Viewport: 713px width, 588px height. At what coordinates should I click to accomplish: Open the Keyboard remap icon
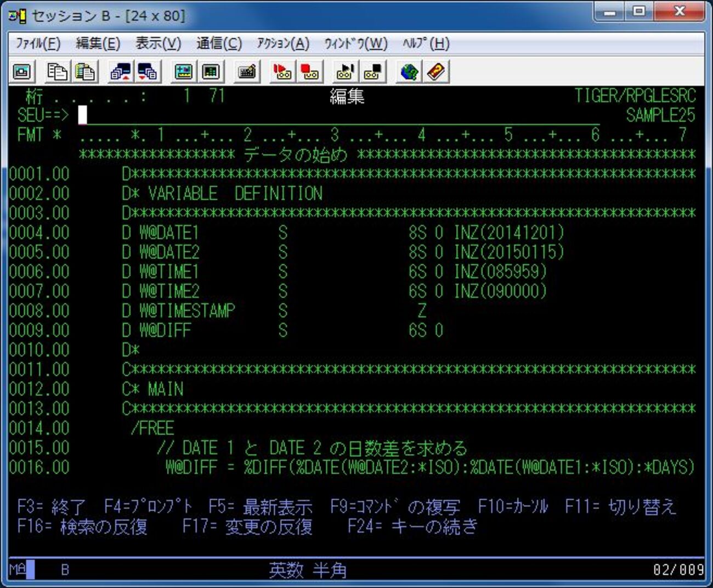tap(247, 72)
